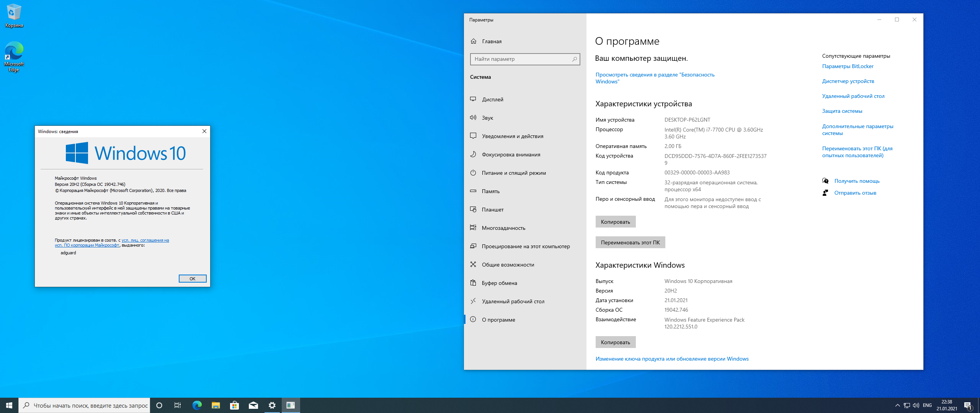
Task: Click Копировать button under device info
Action: [615, 221]
